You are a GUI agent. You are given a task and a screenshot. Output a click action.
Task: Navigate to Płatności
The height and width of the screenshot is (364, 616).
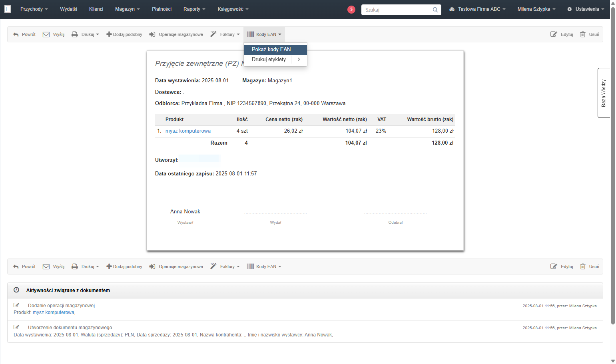(x=162, y=9)
